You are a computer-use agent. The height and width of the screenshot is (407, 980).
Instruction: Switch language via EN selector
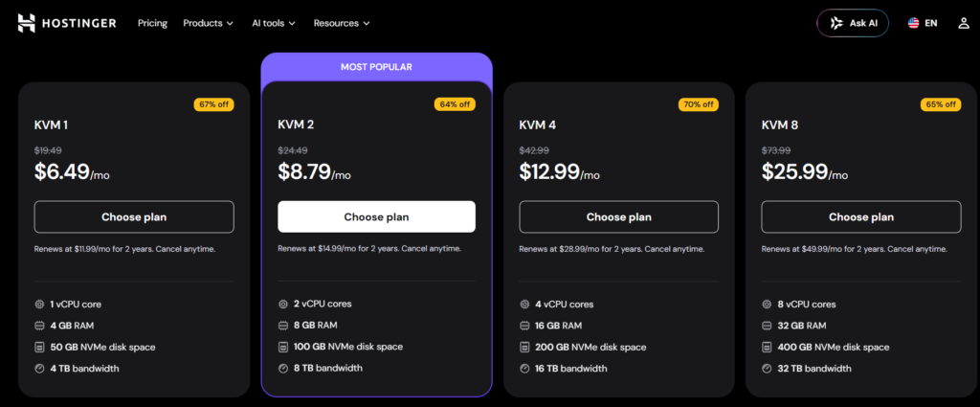923,23
